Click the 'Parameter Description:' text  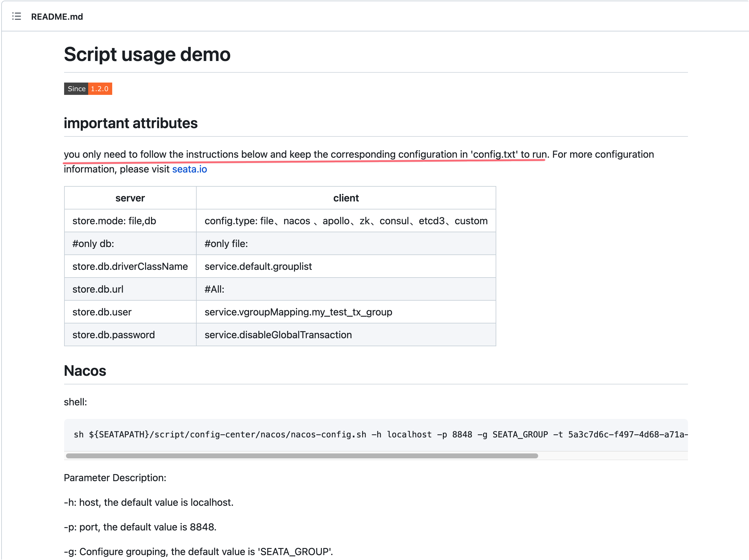tap(115, 478)
